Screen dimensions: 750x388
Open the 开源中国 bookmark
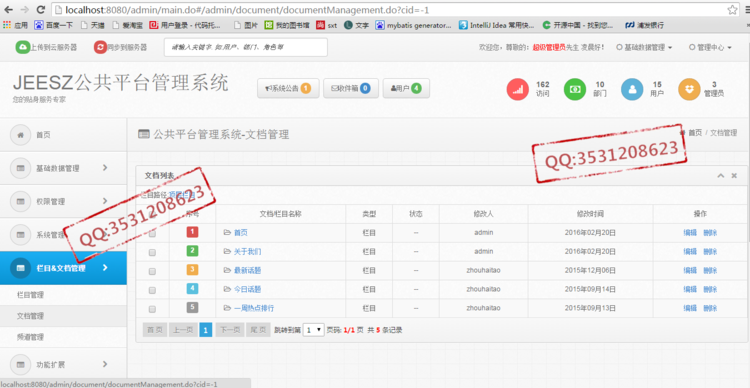pyautogui.click(x=578, y=25)
